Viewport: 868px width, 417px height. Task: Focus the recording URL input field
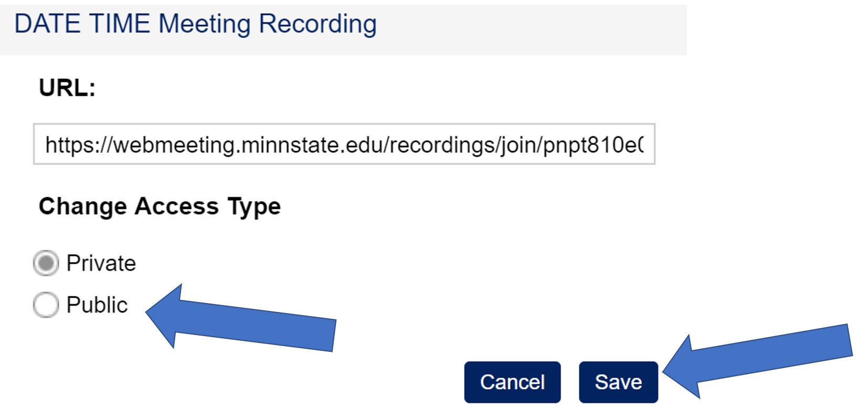[344, 144]
